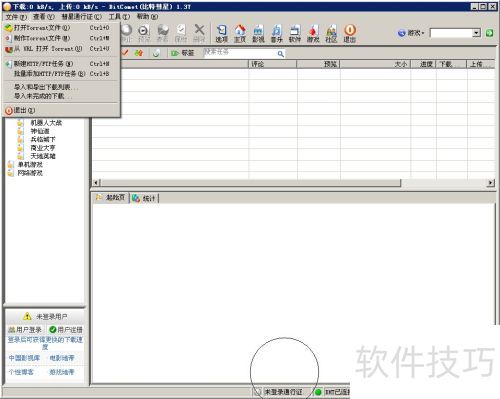Click the 标签 tag button

182,53
